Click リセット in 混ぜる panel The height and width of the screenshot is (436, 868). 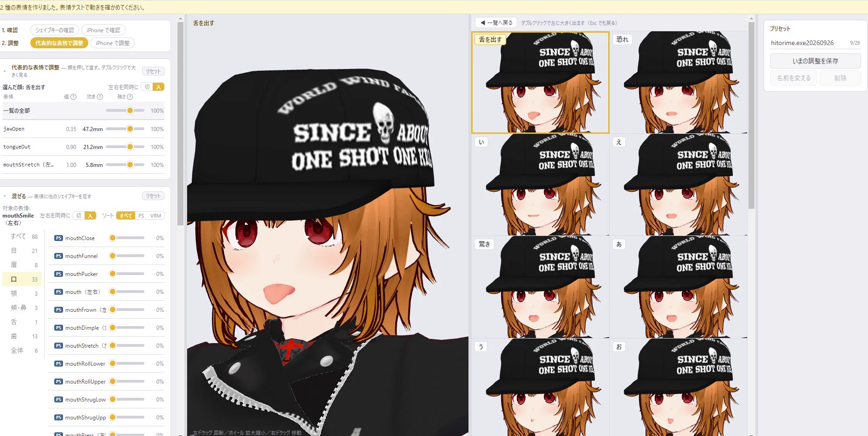pos(153,196)
